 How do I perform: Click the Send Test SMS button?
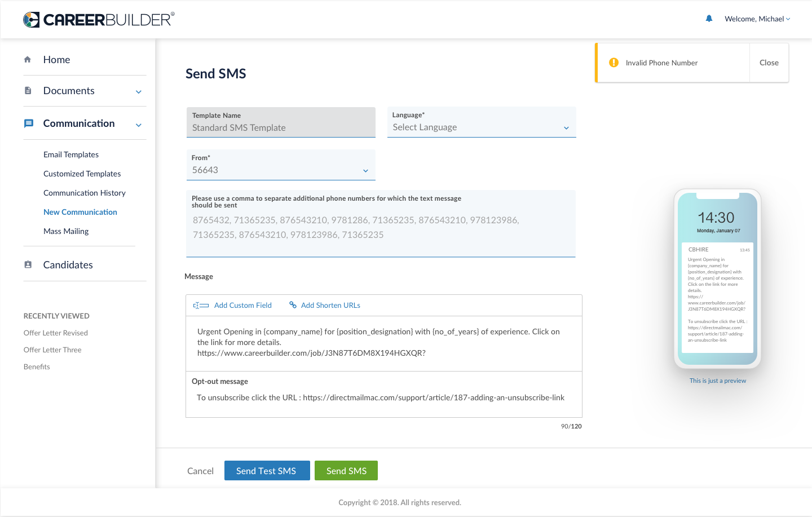[267, 471]
